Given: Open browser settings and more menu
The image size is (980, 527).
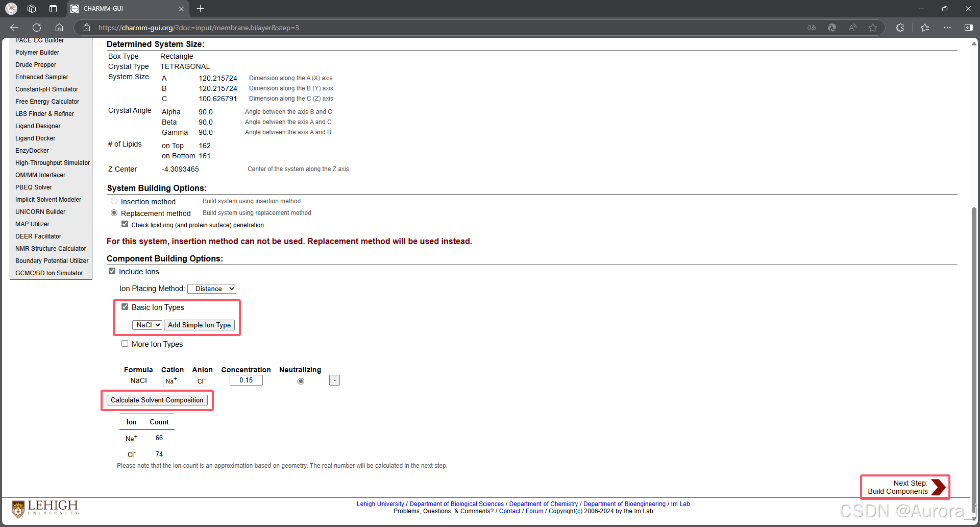Looking at the screenshot, I should point(947,28).
